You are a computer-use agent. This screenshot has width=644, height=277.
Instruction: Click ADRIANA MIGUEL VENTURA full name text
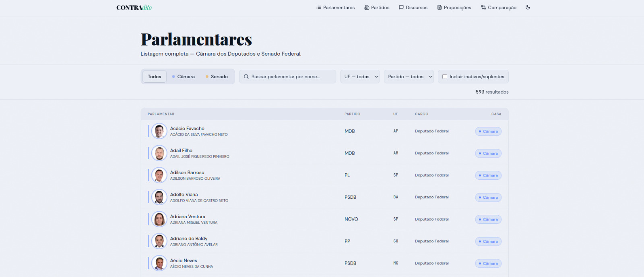tap(194, 223)
